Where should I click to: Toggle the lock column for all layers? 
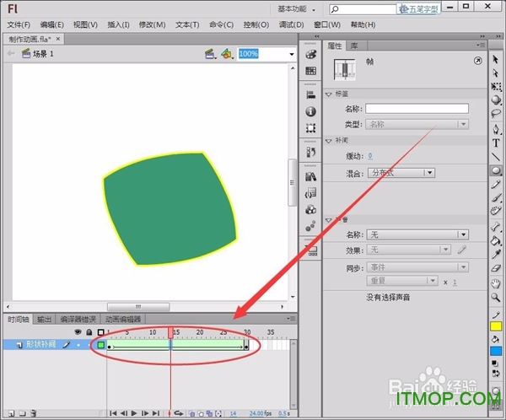[x=89, y=332]
